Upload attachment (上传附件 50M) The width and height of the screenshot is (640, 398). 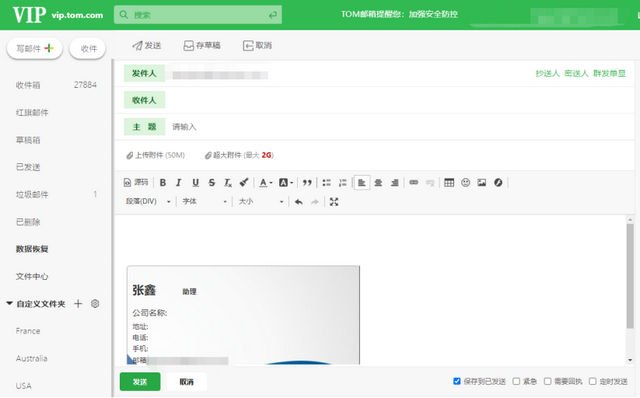pyautogui.click(x=156, y=155)
